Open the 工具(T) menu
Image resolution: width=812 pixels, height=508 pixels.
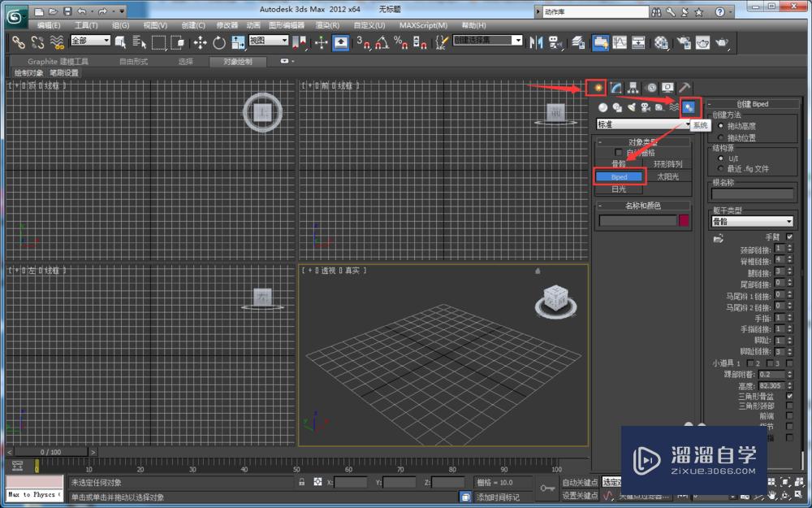pos(86,25)
